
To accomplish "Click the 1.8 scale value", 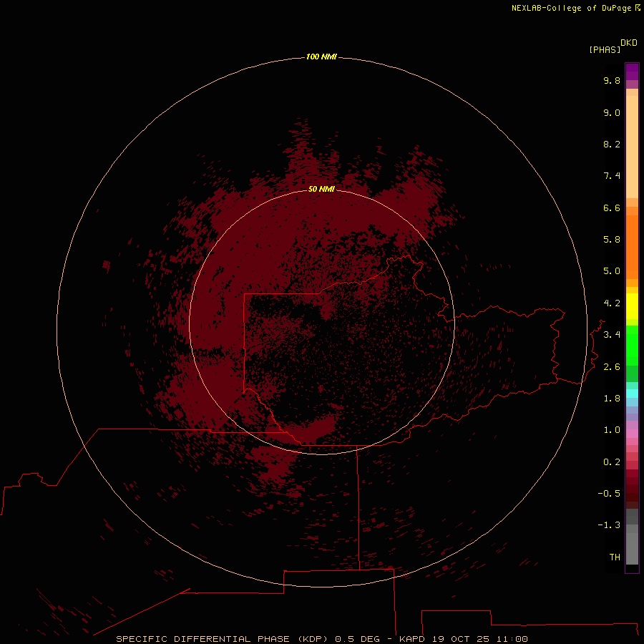I will (612, 399).
